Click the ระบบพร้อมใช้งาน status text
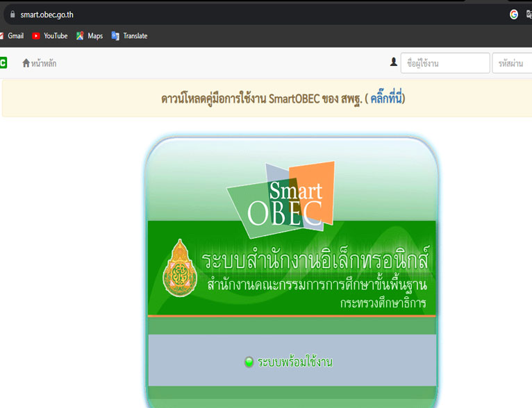The height and width of the screenshot is (408, 532). 295,362
